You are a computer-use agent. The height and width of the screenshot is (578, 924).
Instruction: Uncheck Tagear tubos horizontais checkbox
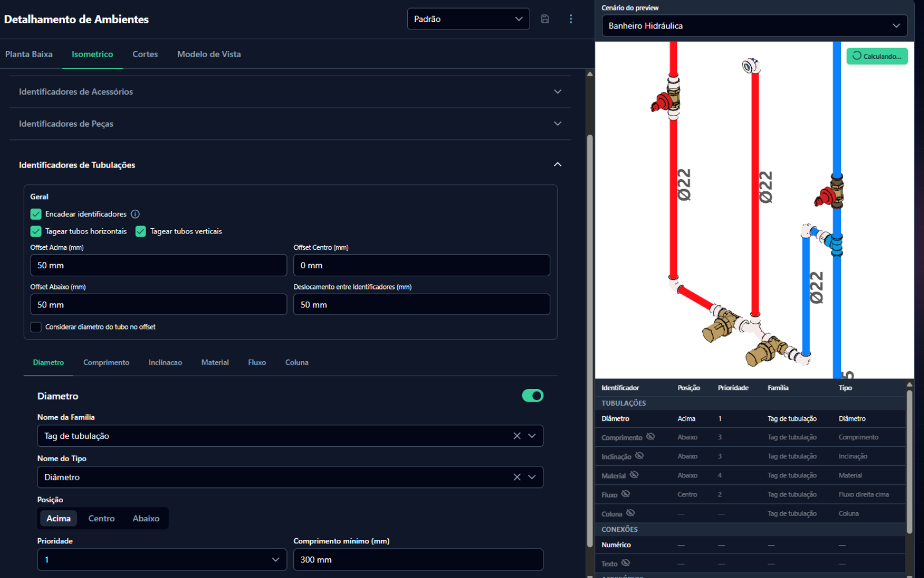(x=36, y=231)
